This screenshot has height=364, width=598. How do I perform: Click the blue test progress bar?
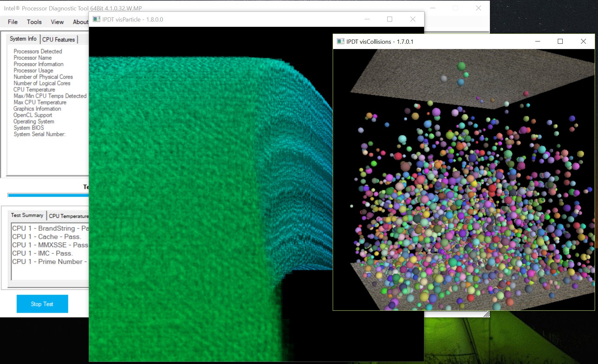(x=48, y=196)
